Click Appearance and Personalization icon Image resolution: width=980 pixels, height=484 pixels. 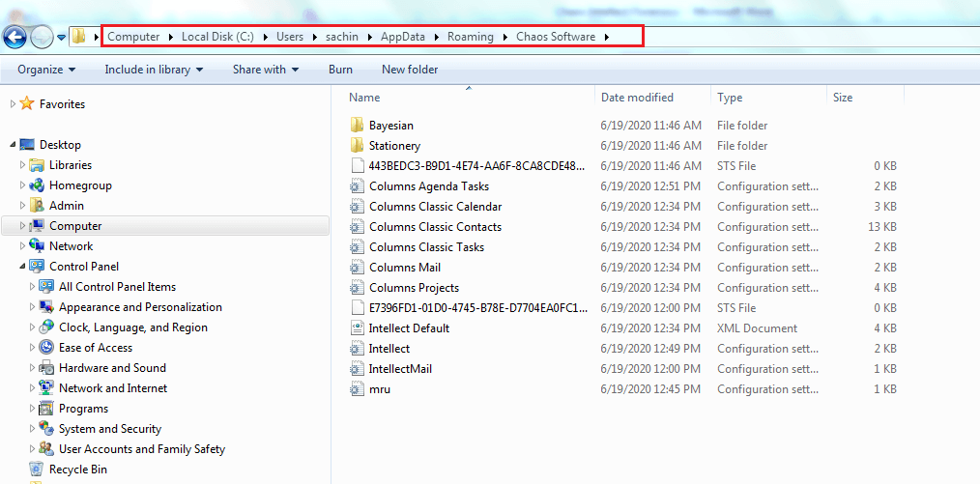coord(46,306)
